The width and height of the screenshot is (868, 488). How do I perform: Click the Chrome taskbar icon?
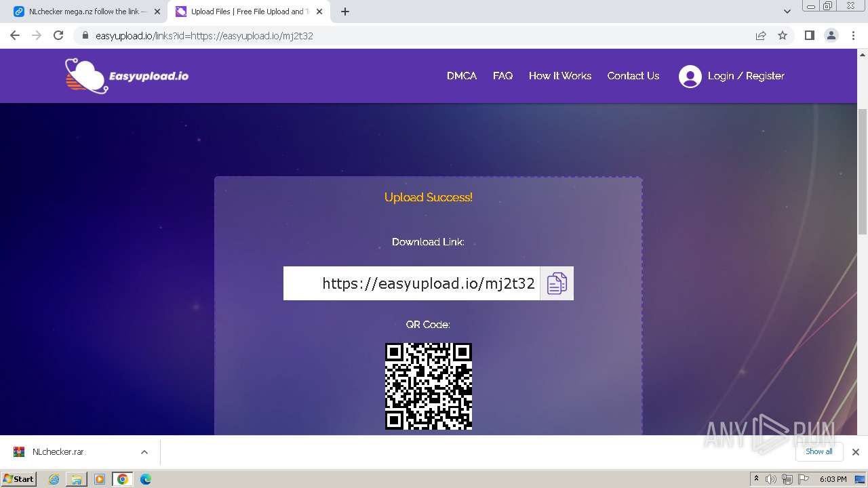(x=123, y=479)
